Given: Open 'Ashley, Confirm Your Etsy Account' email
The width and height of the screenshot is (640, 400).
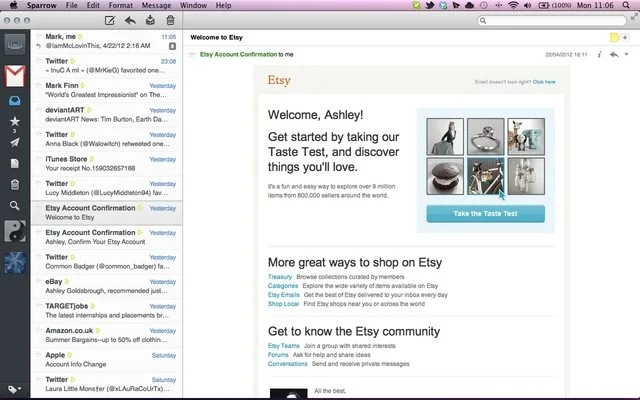Looking at the screenshot, I should click(107, 237).
